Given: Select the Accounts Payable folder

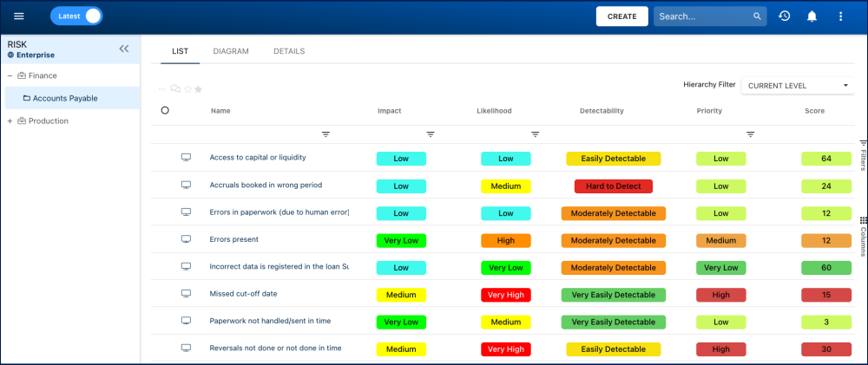Looking at the screenshot, I should tap(61, 99).
